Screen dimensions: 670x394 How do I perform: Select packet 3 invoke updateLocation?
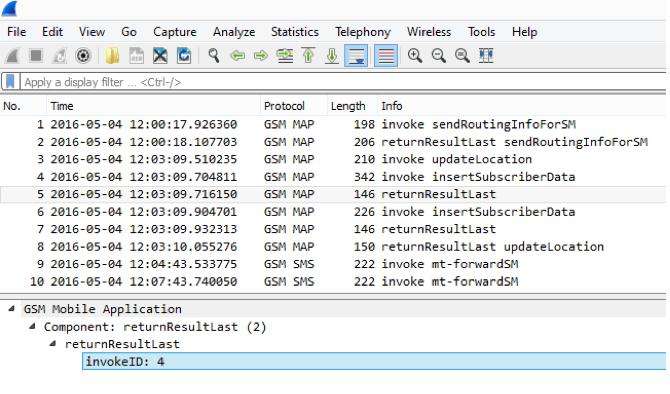click(x=333, y=159)
